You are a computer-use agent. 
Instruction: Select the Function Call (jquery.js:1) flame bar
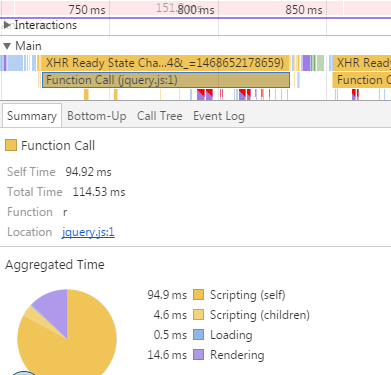[x=166, y=80]
